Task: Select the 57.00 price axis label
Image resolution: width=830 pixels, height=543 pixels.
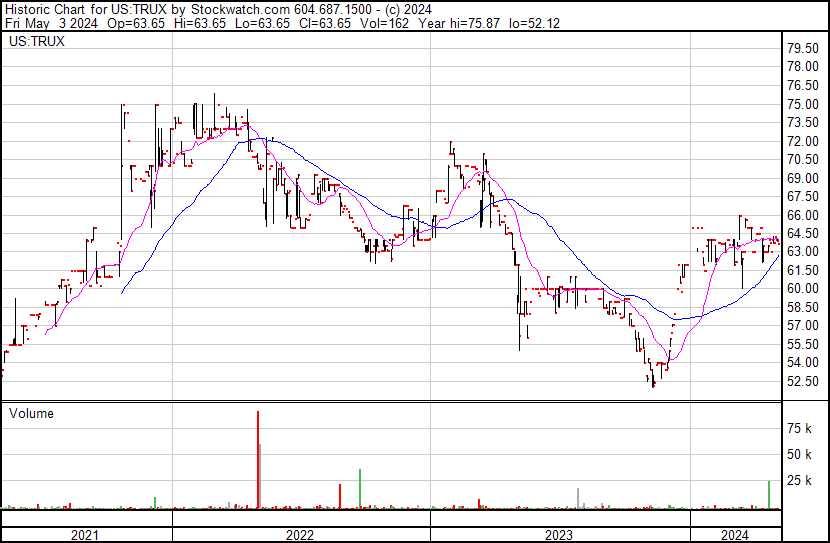Action: pyautogui.click(x=803, y=325)
